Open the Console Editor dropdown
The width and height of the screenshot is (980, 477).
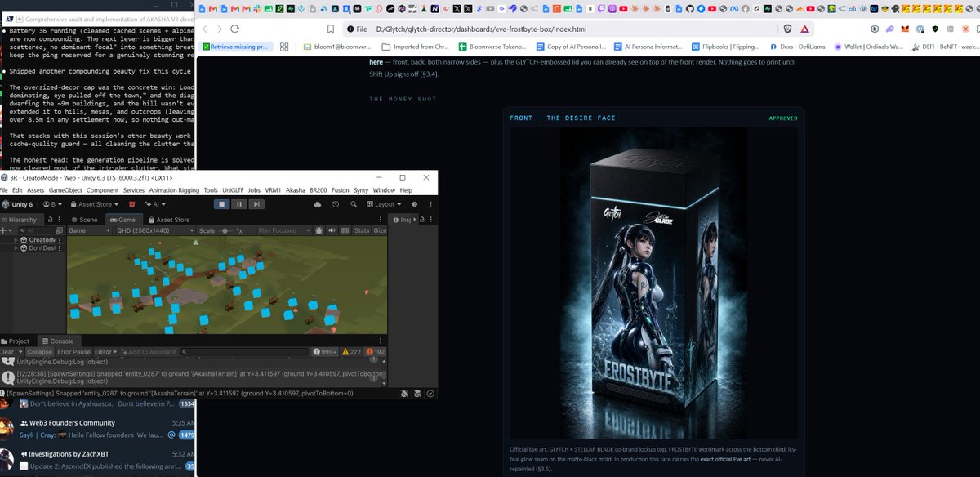pos(105,352)
